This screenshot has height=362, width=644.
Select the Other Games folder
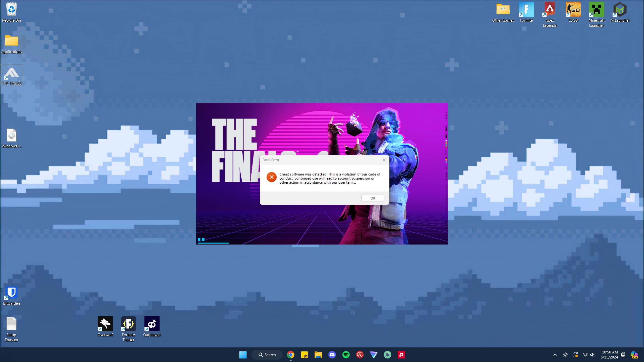503,12
